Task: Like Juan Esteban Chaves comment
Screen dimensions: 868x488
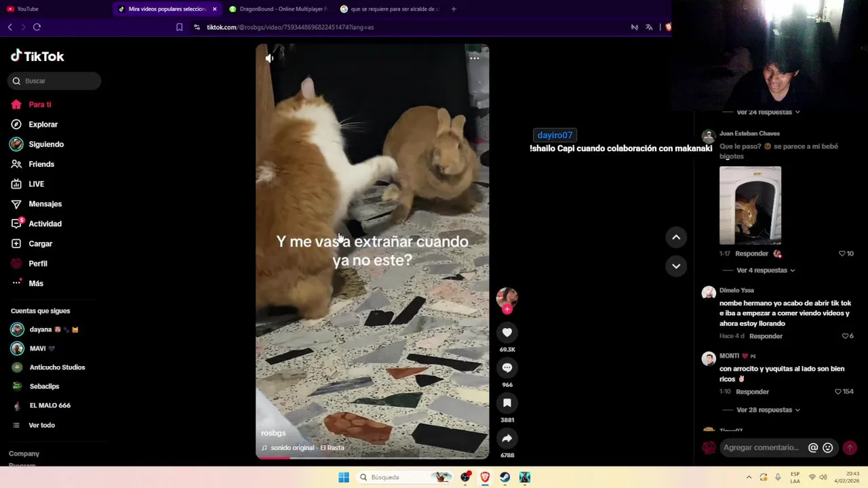Action: coord(842,253)
